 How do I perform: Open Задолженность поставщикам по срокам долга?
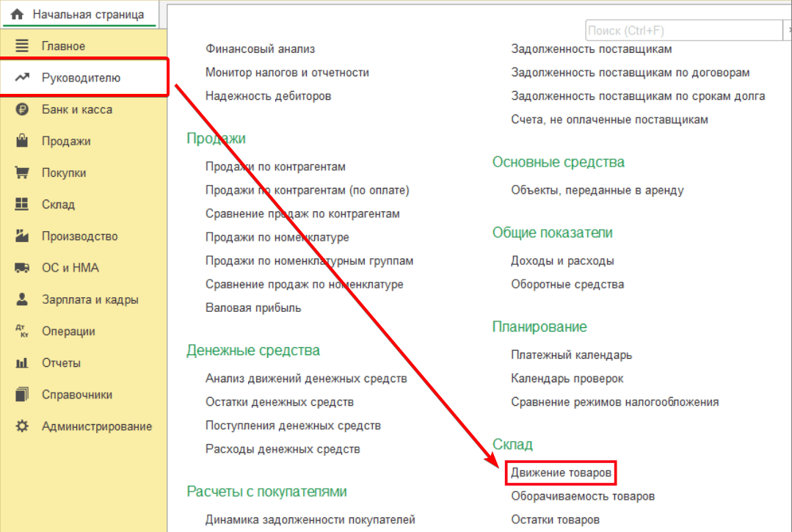[638, 96]
